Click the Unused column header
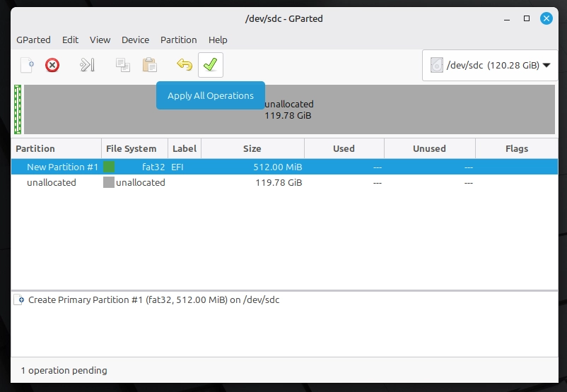The width and height of the screenshot is (567, 392). (x=430, y=148)
